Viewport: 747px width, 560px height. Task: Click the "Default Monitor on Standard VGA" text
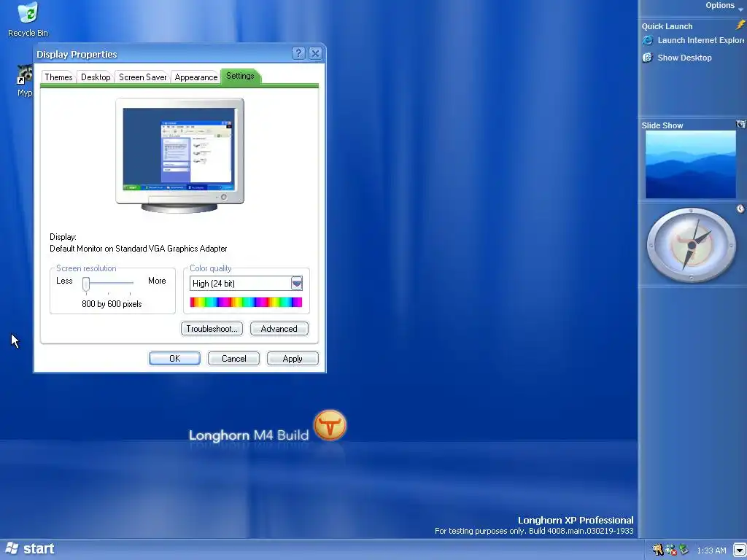[138, 249]
